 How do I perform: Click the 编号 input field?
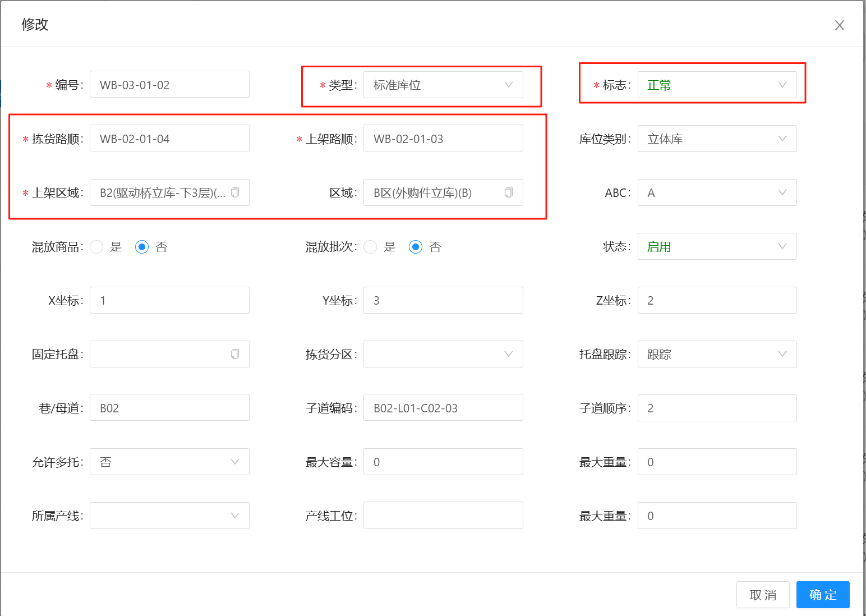click(169, 85)
